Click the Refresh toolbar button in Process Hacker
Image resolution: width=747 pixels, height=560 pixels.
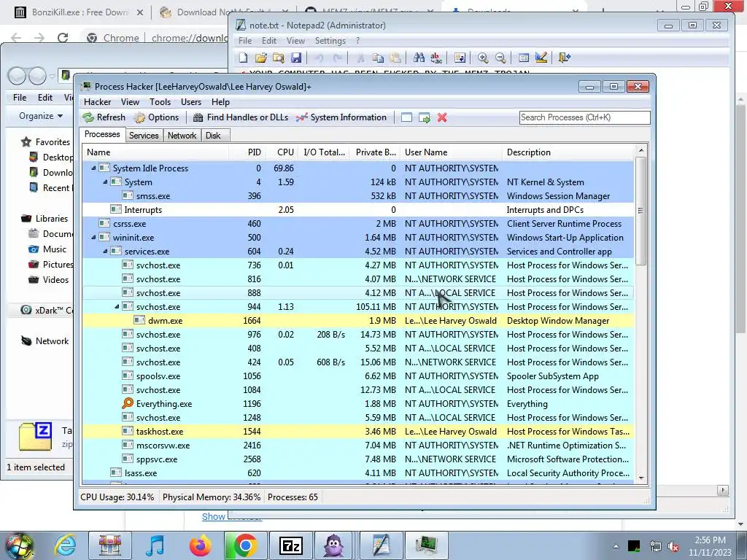(104, 117)
